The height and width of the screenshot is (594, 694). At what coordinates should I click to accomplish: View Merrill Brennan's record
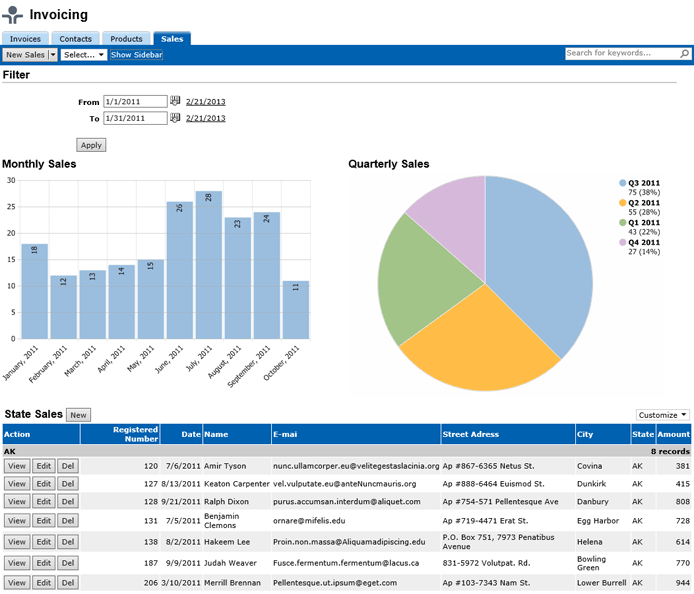click(17, 582)
